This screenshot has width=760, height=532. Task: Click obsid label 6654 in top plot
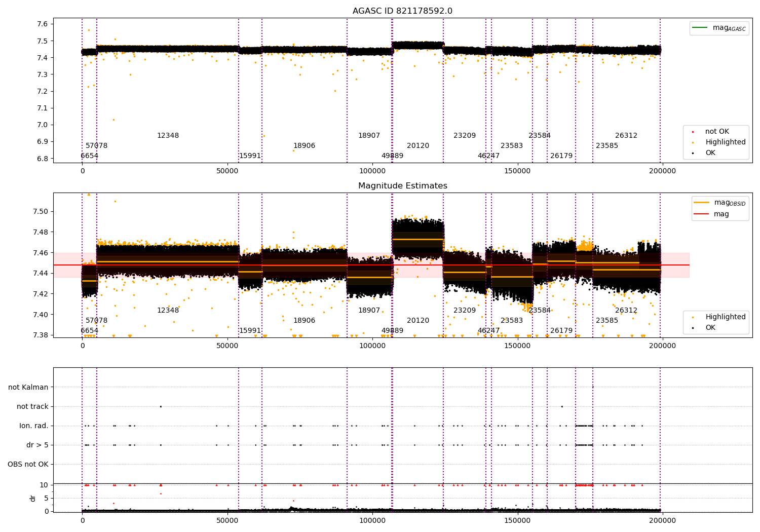[x=90, y=156]
